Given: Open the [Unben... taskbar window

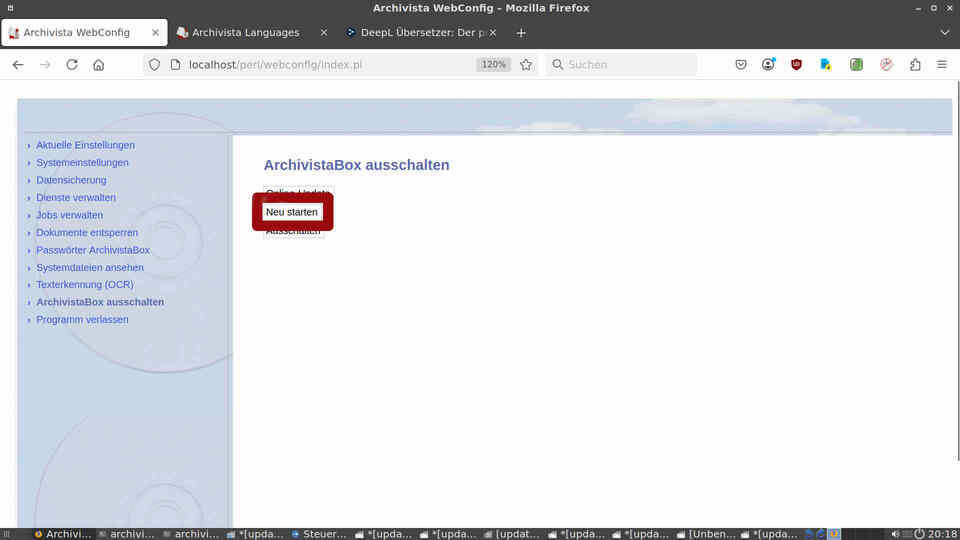Looking at the screenshot, I should pyautogui.click(x=706, y=534).
